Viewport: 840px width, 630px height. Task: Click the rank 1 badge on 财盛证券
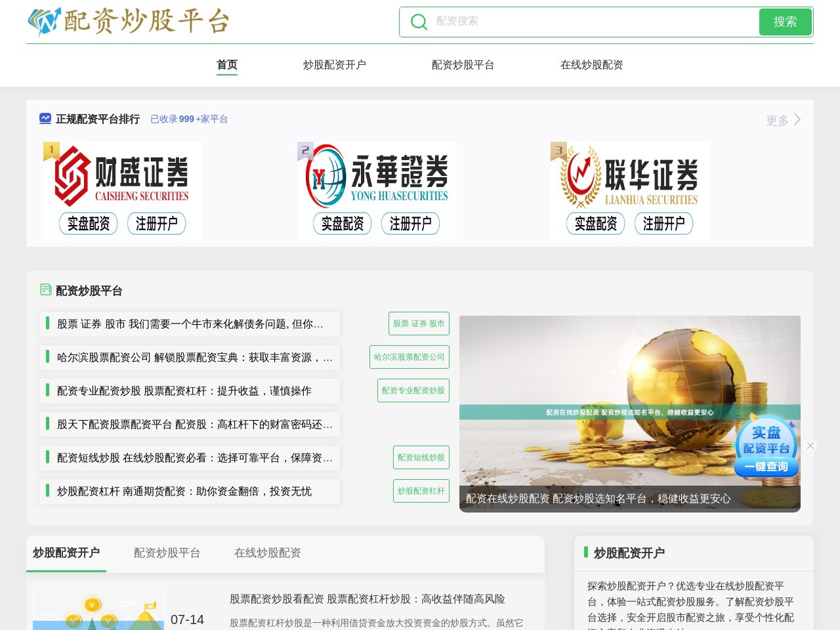pyautogui.click(x=51, y=151)
